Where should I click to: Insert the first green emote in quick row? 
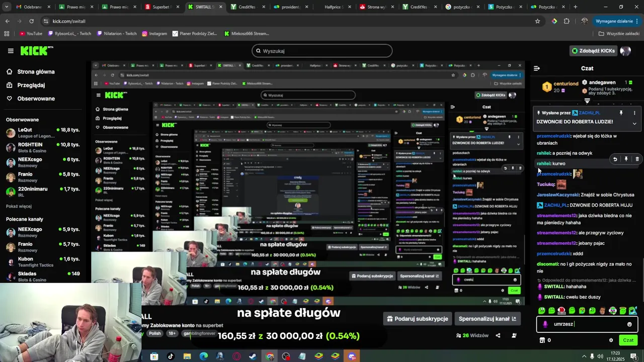click(542, 311)
